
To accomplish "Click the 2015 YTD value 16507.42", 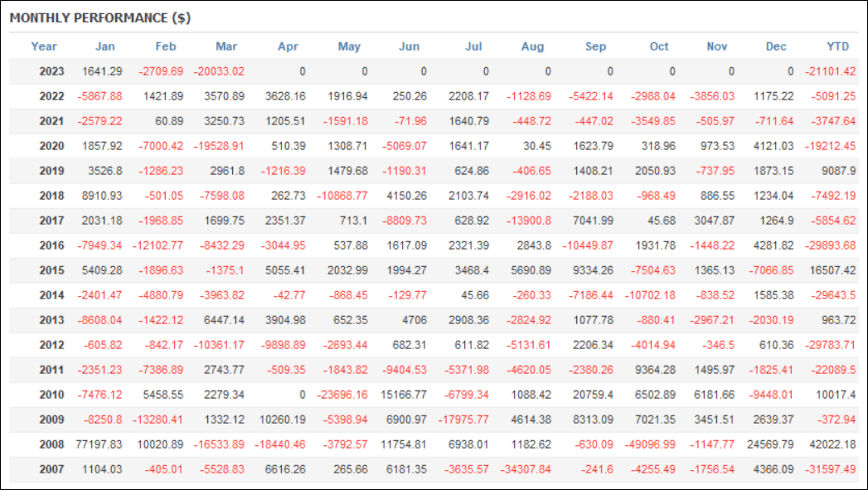I will [x=832, y=270].
